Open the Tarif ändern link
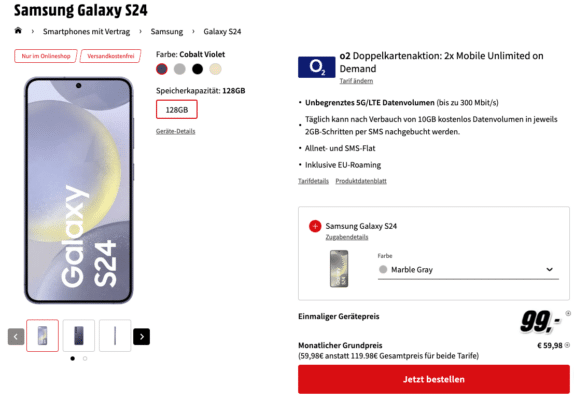This screenshot has height=400, width=574. click(x=356, y=81)
